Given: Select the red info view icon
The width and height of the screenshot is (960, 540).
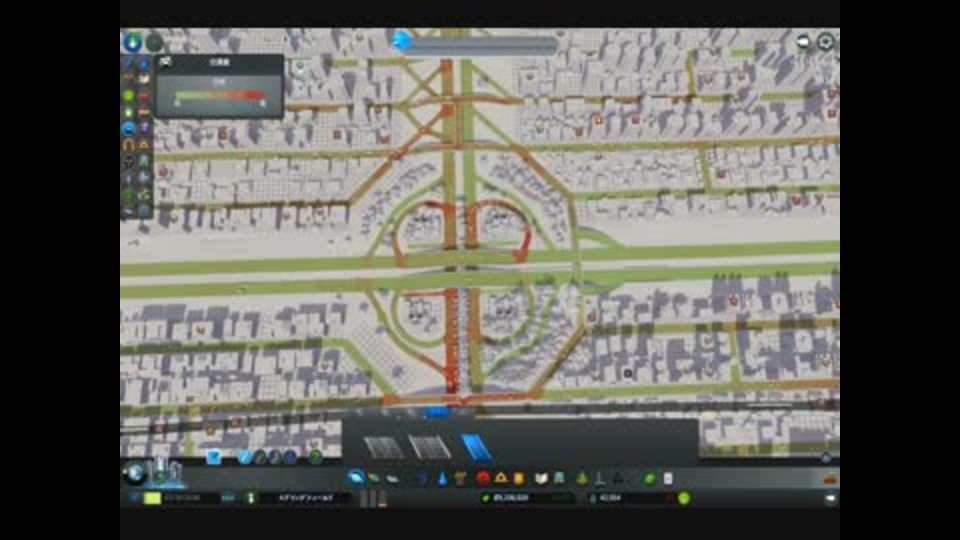Looking at the screenshot, I should [x=144, y=96].
